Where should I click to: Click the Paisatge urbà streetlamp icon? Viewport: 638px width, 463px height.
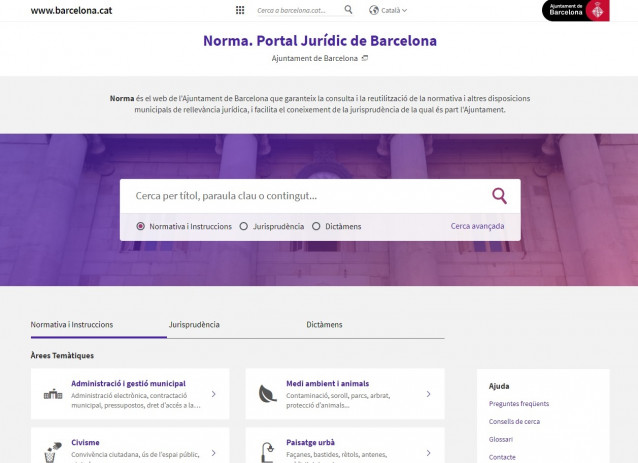(x=267, y=451)
